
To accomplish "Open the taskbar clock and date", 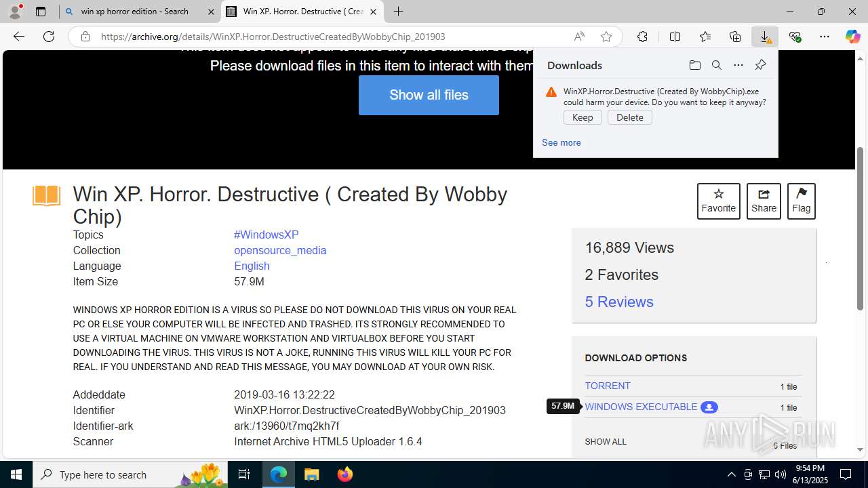I will [x=810, y=474].
